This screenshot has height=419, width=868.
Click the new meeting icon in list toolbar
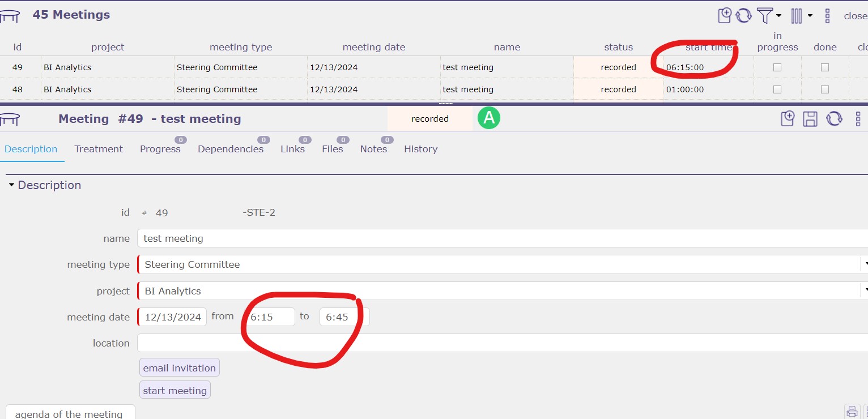pos(725,15)
